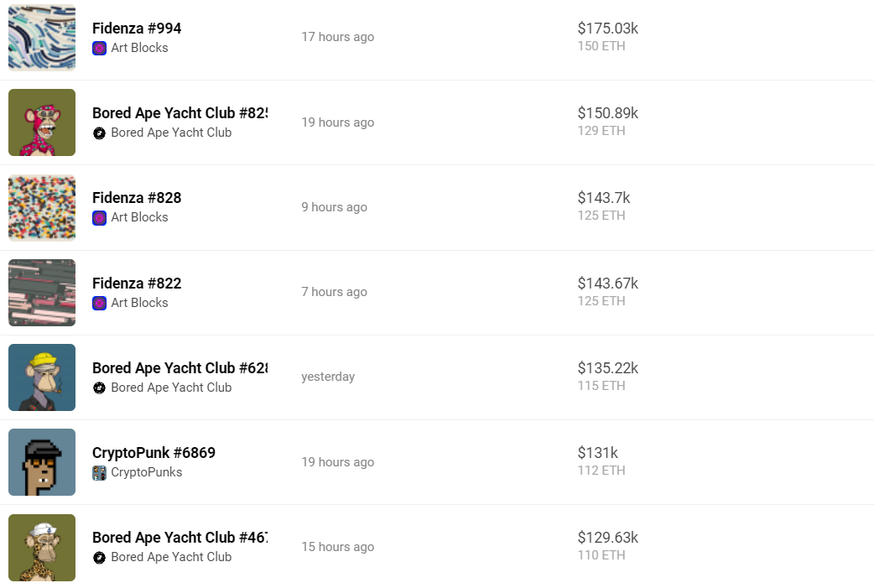Open the CryptoPunks collection link
Screen dimensions: 874x588
coord(147,472)
